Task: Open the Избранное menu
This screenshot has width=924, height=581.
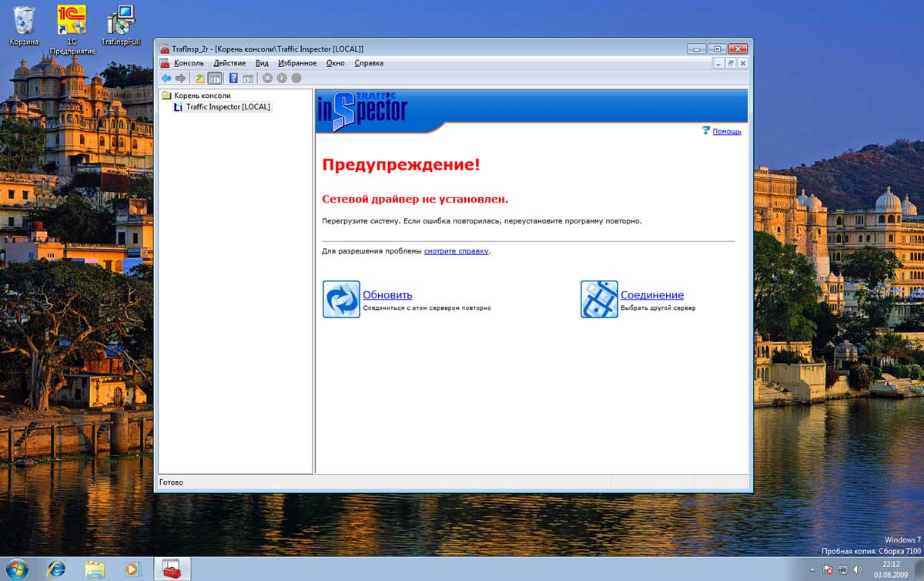Action: (297, 63)
